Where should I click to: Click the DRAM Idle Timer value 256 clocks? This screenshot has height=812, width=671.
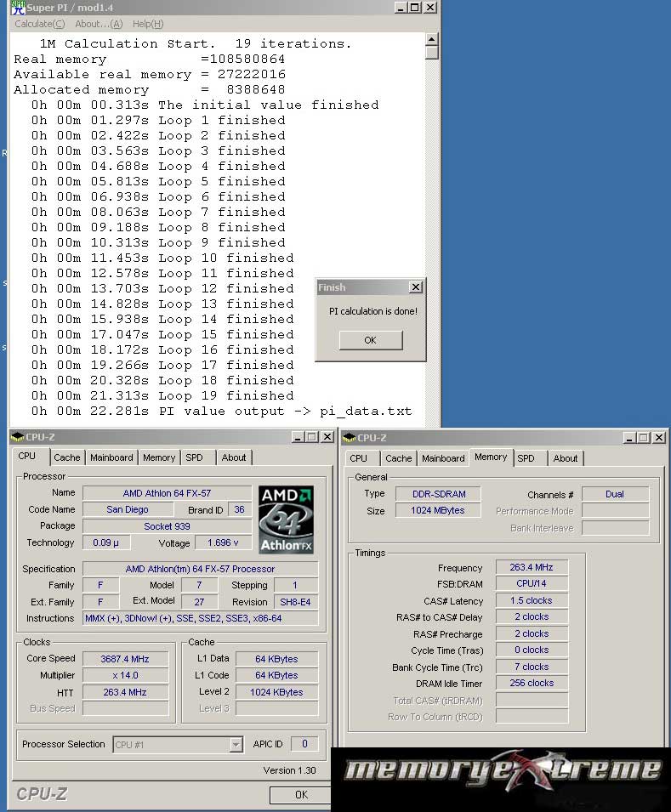point(532,683)
